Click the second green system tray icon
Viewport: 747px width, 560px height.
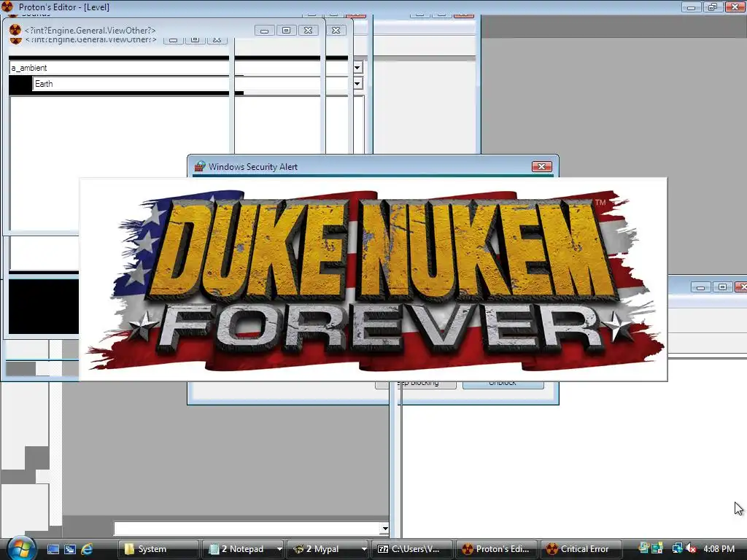pyautogui.click(x=657, y=548)
